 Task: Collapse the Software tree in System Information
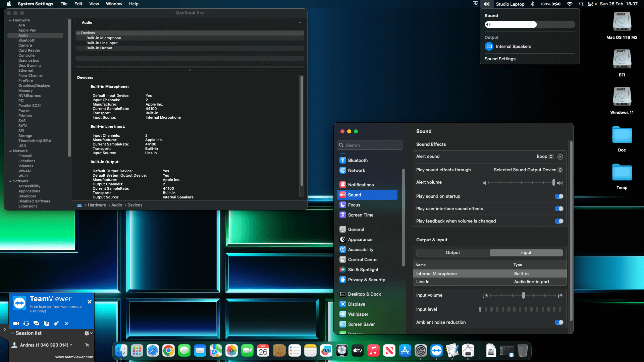point(10,181)
